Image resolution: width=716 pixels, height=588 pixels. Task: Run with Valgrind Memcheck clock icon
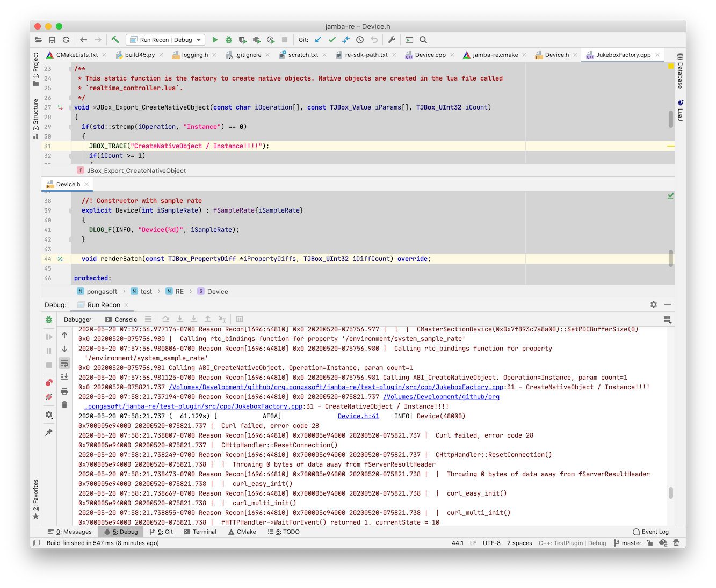click(x=271, y=40)
